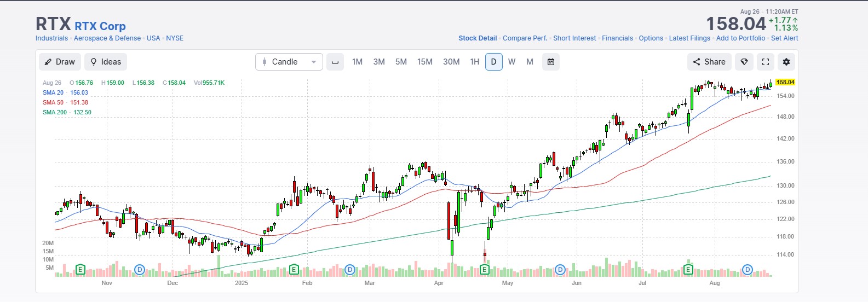
Task: Open the NYSE exchange link
Action: [175, 38]
